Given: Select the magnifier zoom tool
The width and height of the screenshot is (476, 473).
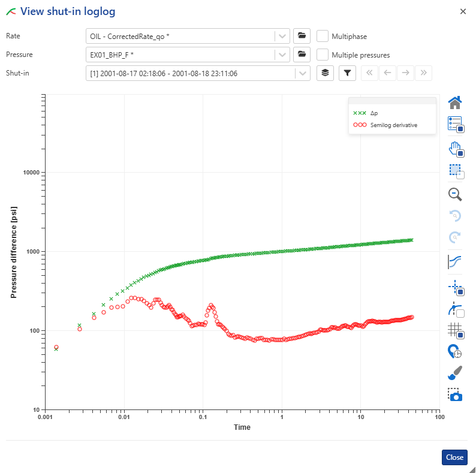Looking at the screenshot, I should (455, 194).
